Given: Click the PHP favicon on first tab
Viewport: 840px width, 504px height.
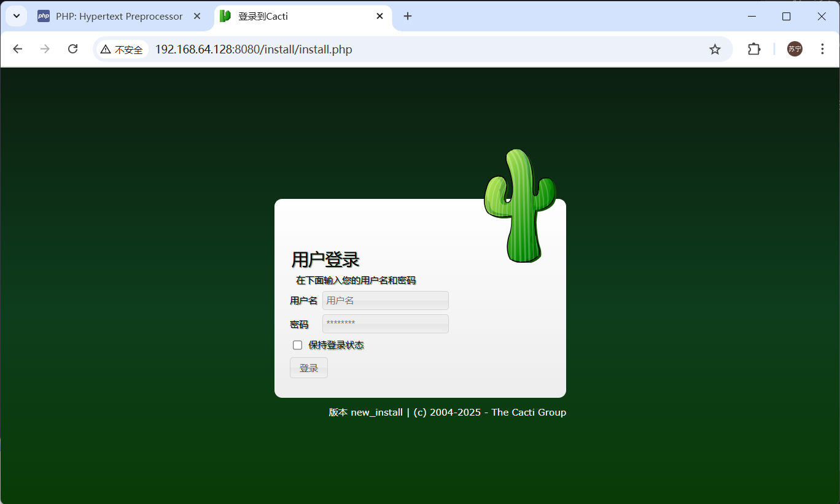Looking at the screenshot, I should 44,17.
